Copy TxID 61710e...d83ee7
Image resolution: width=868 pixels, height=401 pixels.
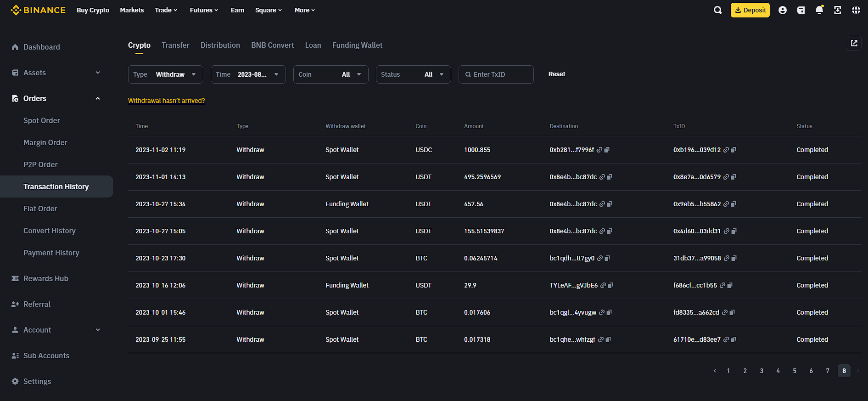[x=734, y=339]
